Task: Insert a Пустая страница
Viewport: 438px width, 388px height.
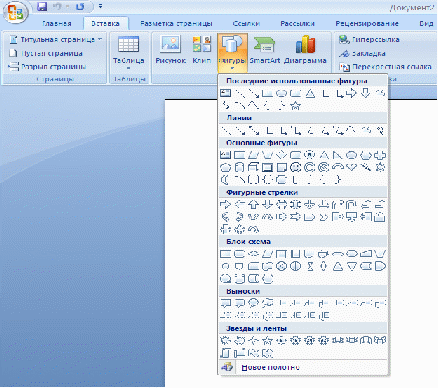Action: click(46, 53)
